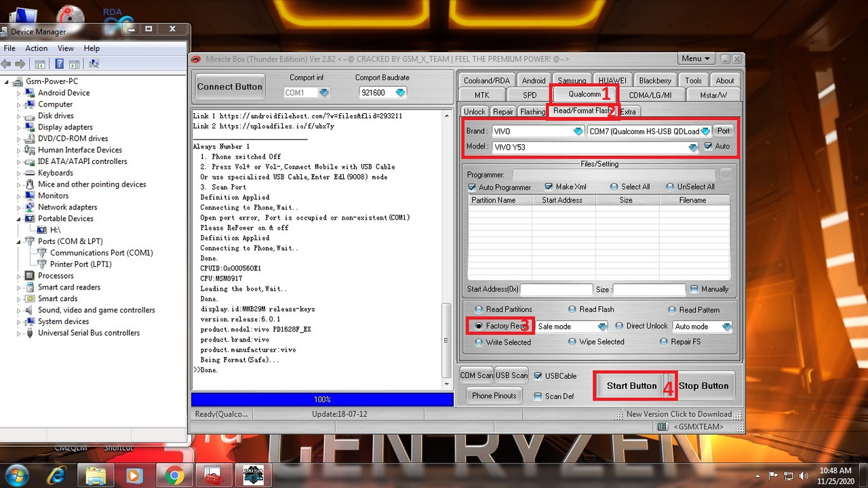
Task: Click the blue Help icon in Device Manager
Action: [x=59, y=64]
